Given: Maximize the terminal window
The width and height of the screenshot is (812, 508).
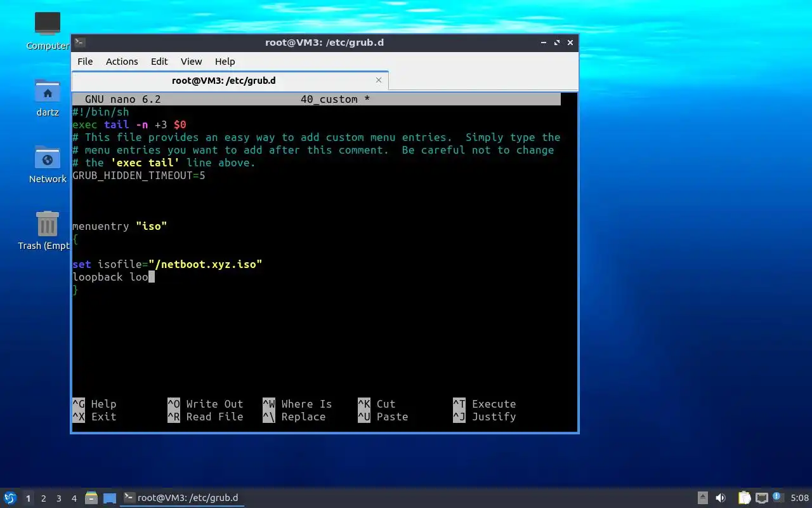Looking at the screenshot, I should (x=557, y=43).
